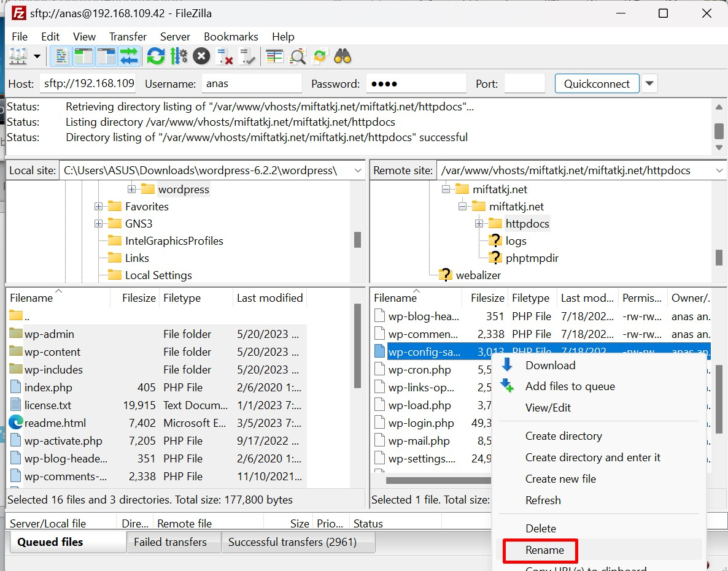Image resolution: width=728 pixels, height=571 pixels.
Task: Expand the httpdocs remote folder
Action: click(x=479, y=224)
